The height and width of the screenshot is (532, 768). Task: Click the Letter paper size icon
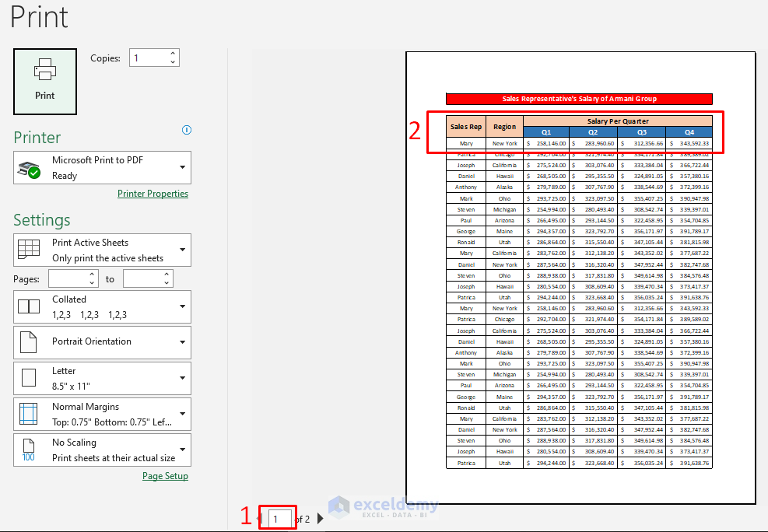click(x=29, y=378)
